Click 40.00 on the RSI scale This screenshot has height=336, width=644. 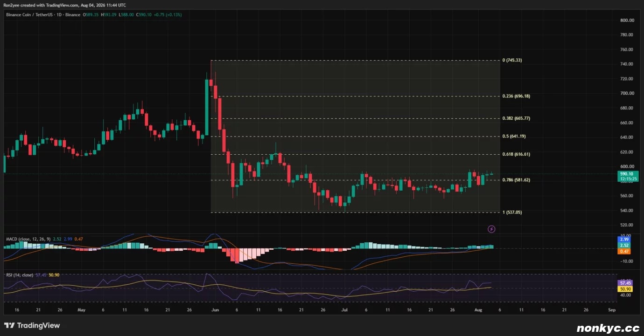(627, 295)
